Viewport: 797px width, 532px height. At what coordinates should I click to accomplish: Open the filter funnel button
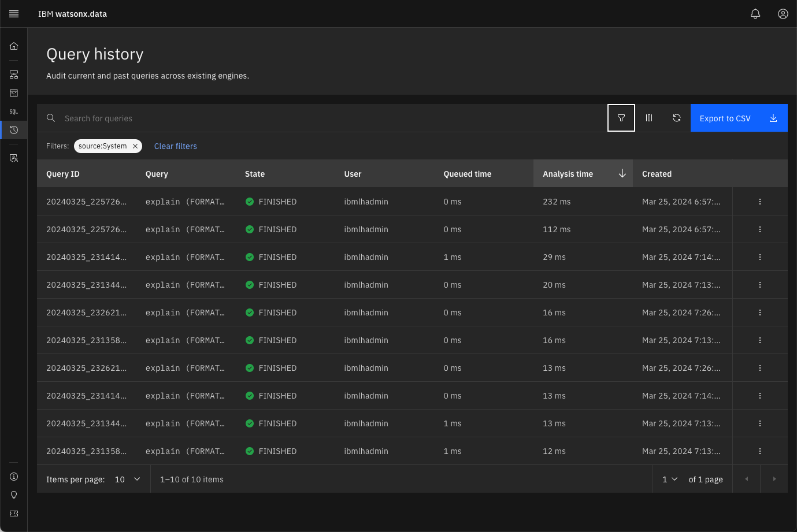point(621,118)
